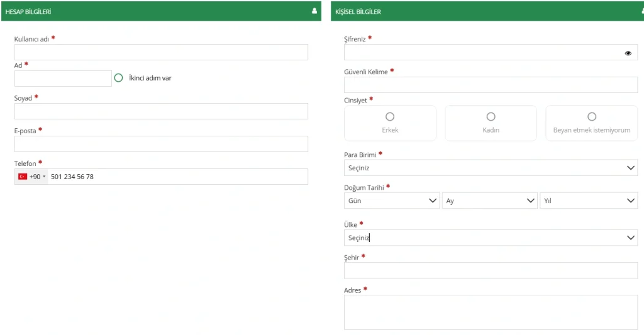Screen dimensions: 644x335
Task: Open the Ay birth month dropdown
Action: pos(489,200)
